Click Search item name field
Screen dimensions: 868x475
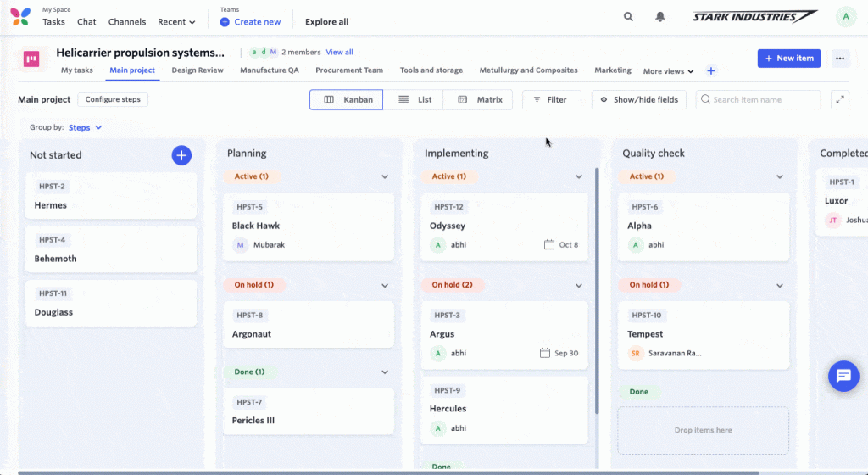758,99
